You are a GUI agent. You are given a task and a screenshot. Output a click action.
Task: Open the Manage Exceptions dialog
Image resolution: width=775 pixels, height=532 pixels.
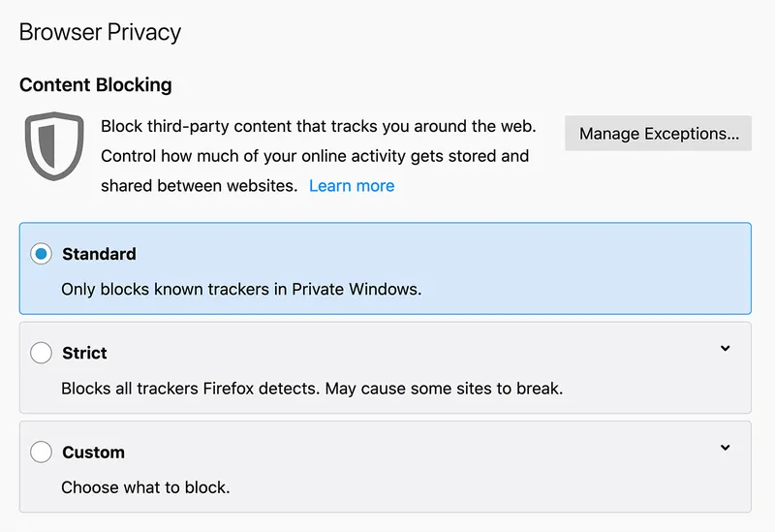point(658,134)
